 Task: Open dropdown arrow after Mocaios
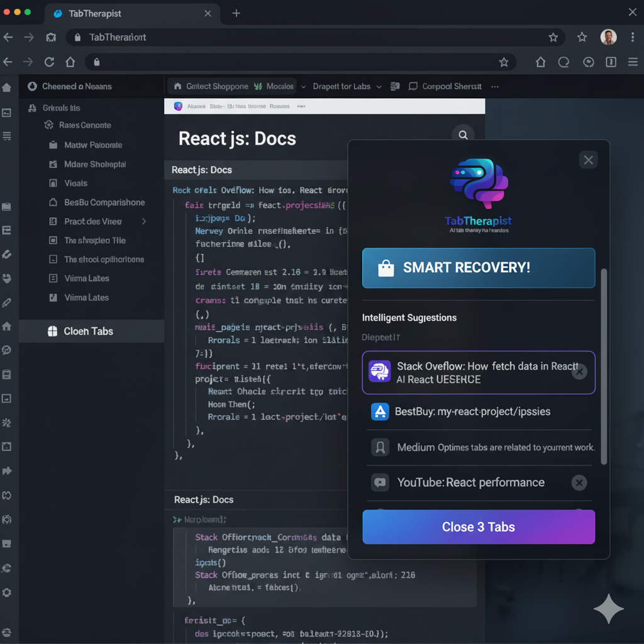[x=304, y=87]
